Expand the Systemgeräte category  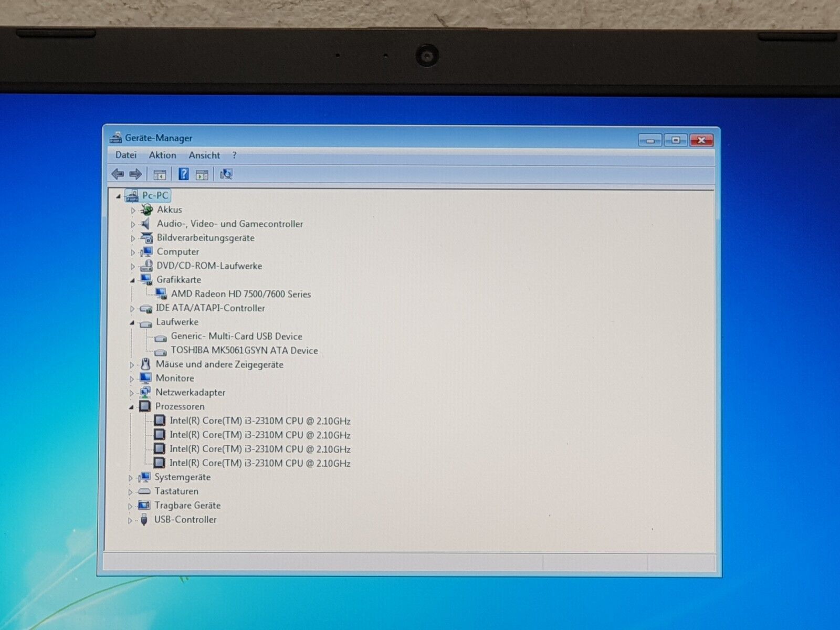(131, 478)
